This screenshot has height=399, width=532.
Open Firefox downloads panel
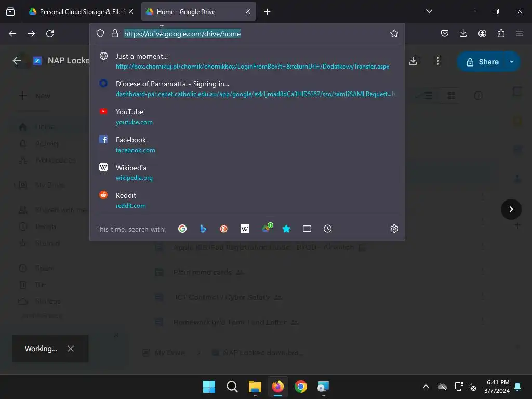463,33
